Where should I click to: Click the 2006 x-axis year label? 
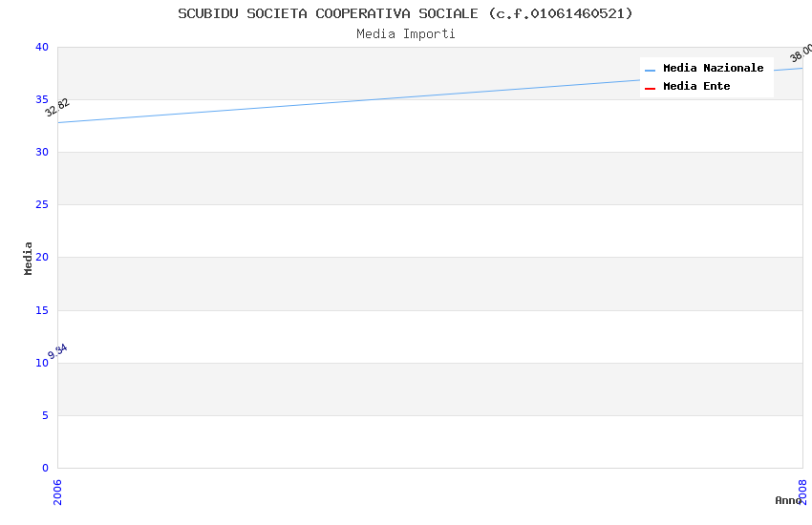coord(57,492)
